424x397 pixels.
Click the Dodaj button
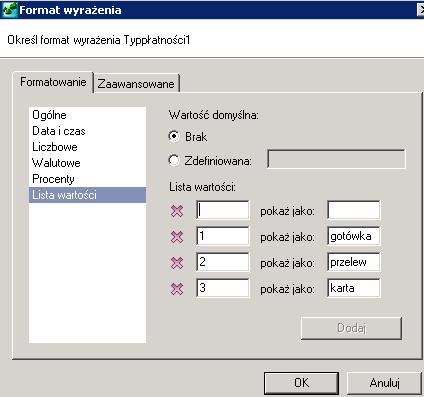[x=351, y=328]
